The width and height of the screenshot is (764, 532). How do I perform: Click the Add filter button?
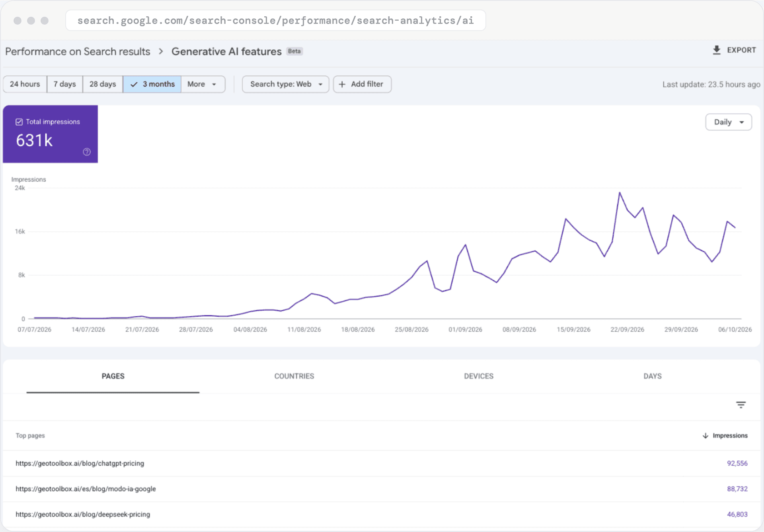[x=362, y=84]
